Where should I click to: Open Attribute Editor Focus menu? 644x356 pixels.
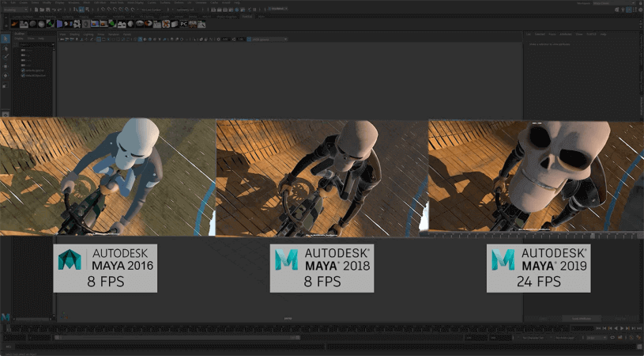(x=552, y=34)
